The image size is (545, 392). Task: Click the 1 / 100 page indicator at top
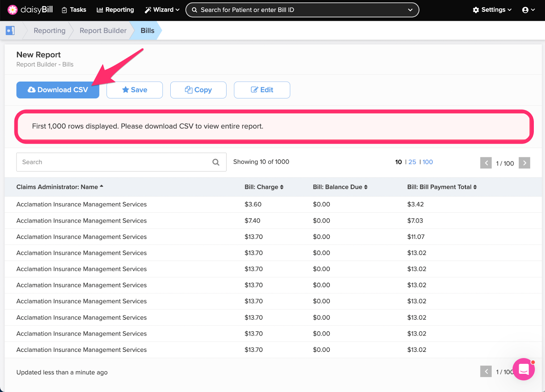pos(505,163)
